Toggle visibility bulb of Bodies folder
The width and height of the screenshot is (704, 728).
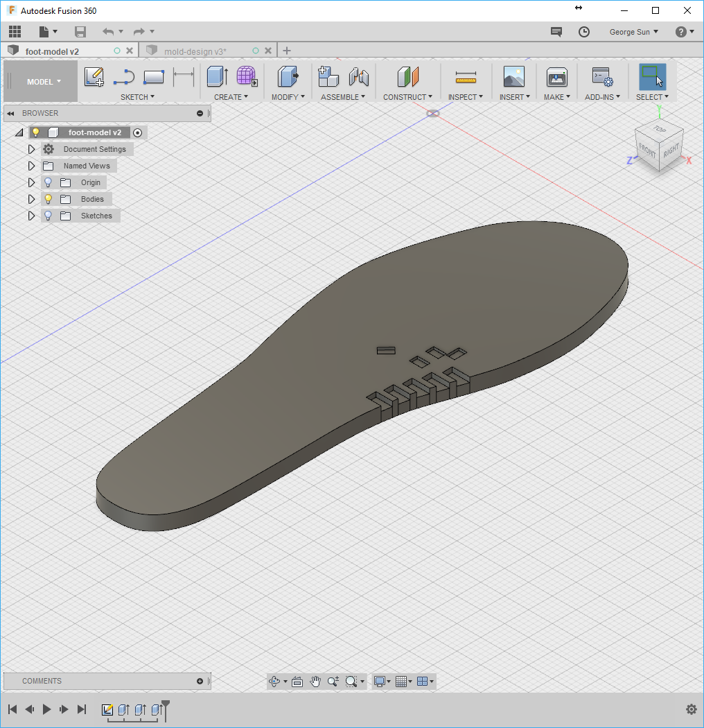coord(48,199)
